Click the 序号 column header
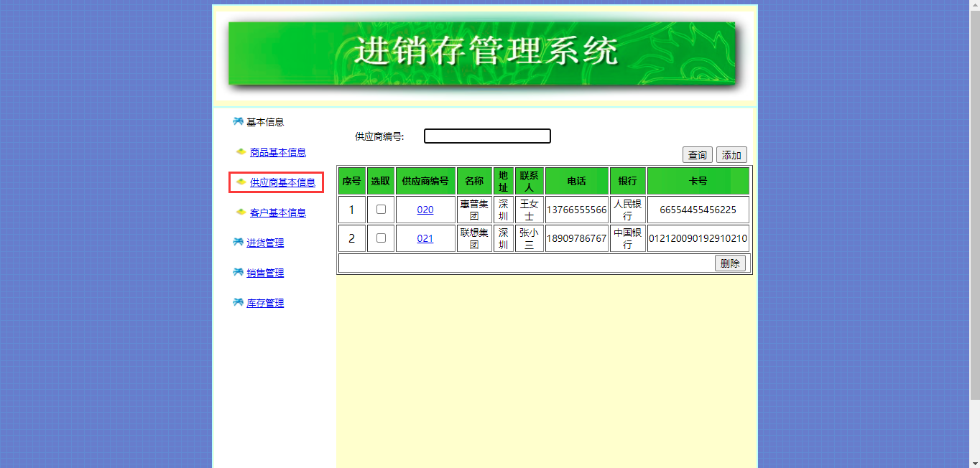 [x=351, y=181]
